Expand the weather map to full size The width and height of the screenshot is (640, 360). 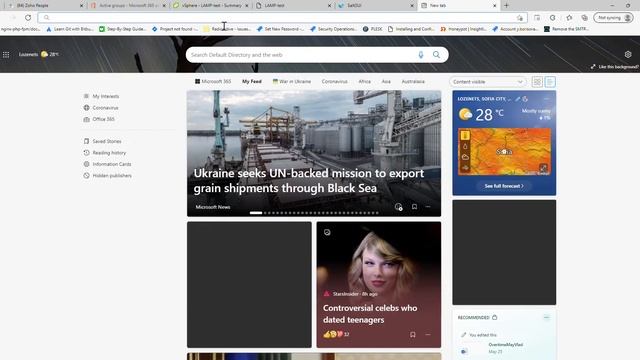(543, 168)
